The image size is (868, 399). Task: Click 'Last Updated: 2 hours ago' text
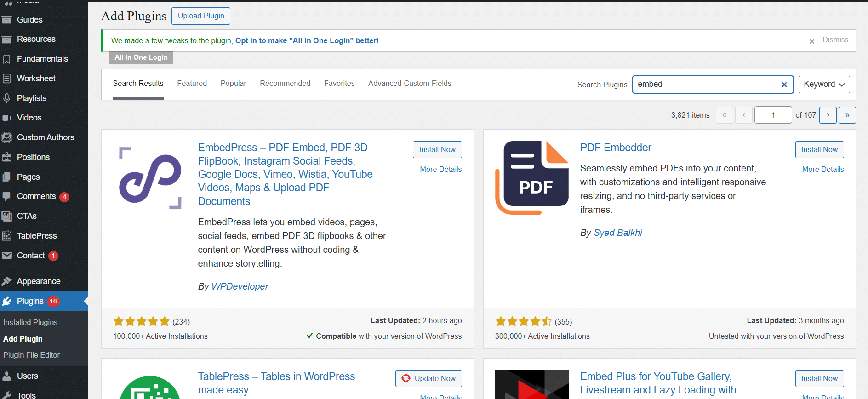tap(416, 321)
